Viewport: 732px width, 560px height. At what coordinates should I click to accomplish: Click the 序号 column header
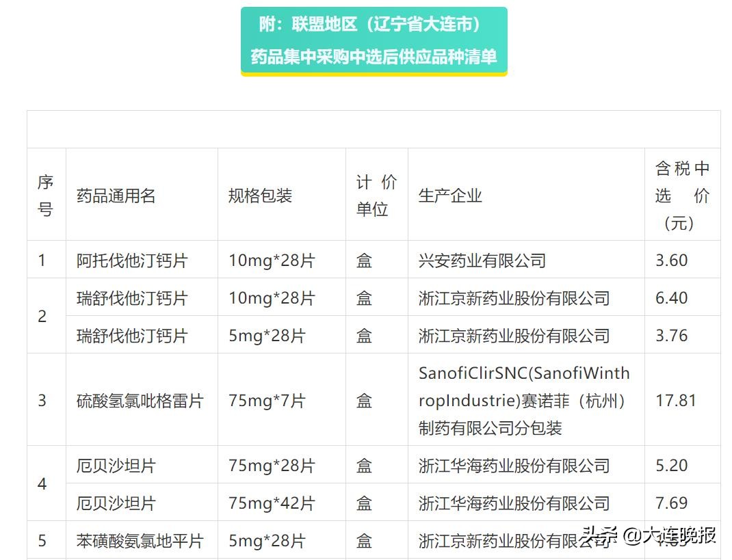point(45,195)
